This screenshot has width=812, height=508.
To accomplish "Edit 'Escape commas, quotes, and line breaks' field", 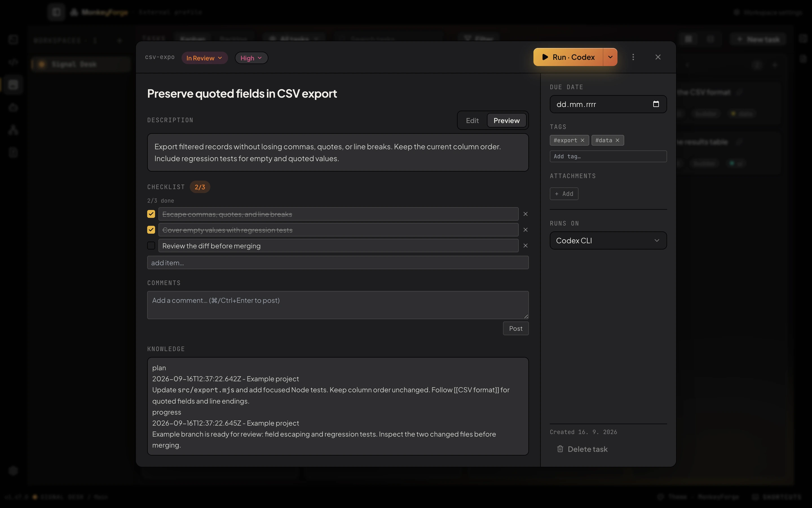I will (x=338, y=214).
